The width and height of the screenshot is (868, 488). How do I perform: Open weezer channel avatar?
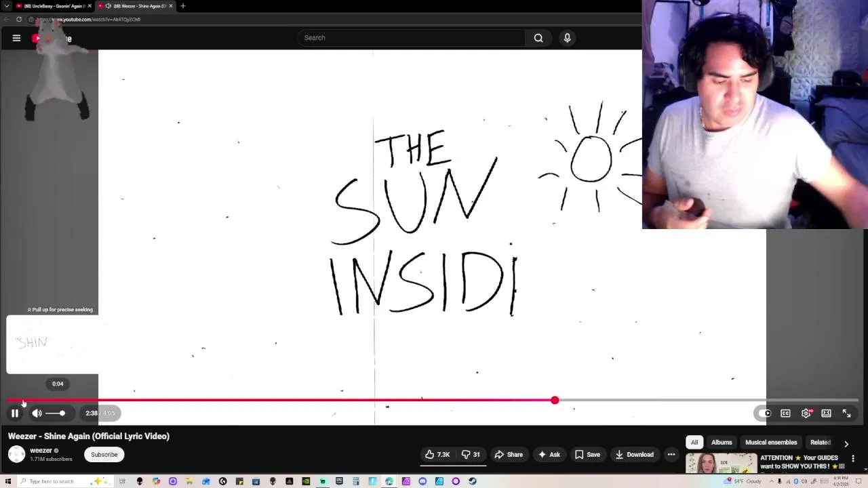pyautogui.click(x=16, y=454)
